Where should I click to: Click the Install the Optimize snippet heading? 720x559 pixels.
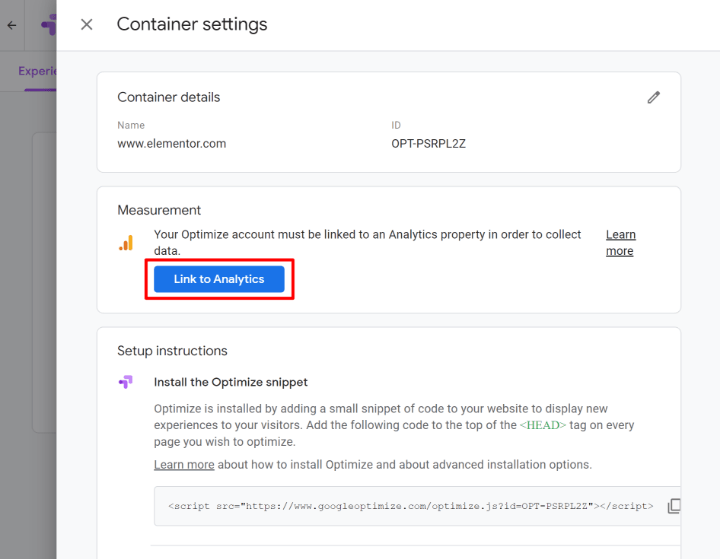(x=230, y=382)
